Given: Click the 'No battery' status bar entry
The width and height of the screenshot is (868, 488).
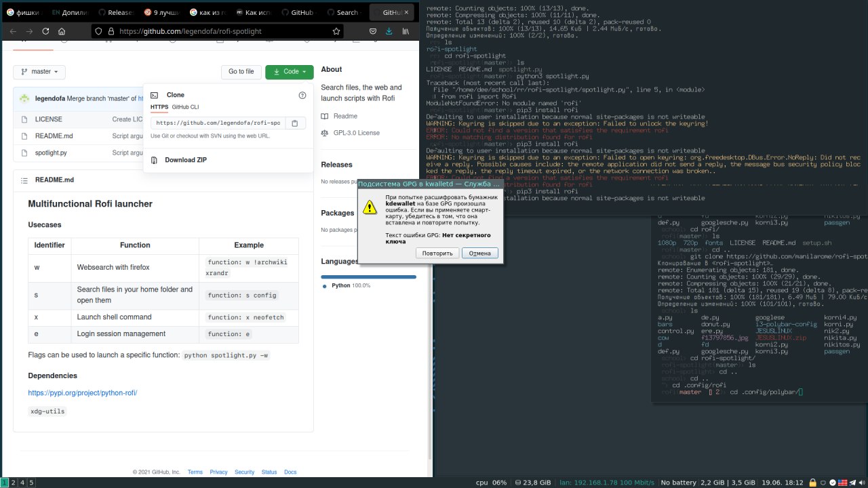Looking at the screenshot, I should click(x=679, y=483).
